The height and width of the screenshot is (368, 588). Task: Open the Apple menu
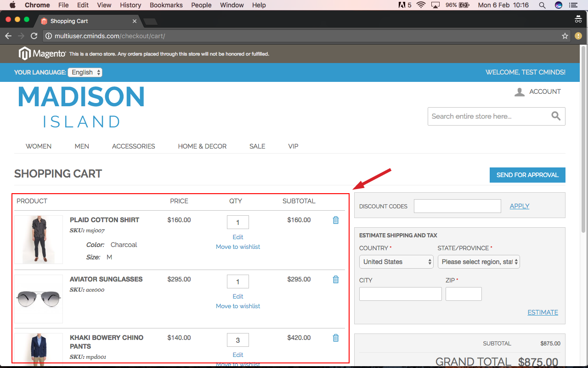point(12,5)
